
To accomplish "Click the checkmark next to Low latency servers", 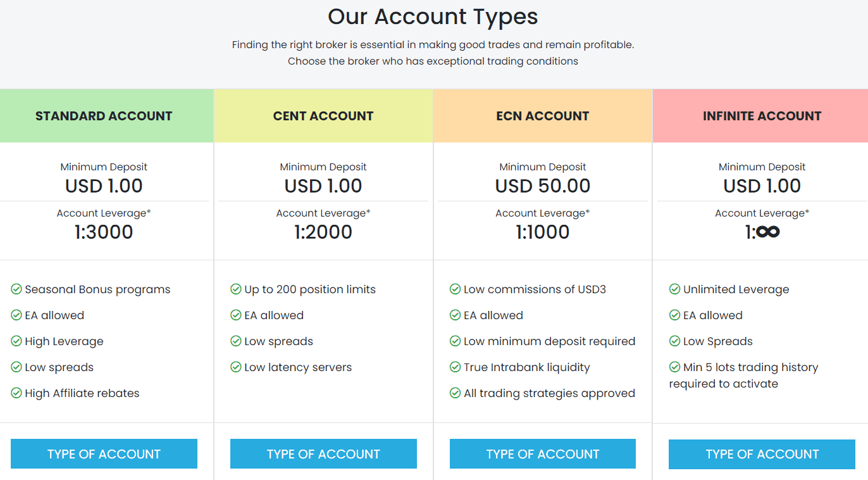I will tap(235, 367).
